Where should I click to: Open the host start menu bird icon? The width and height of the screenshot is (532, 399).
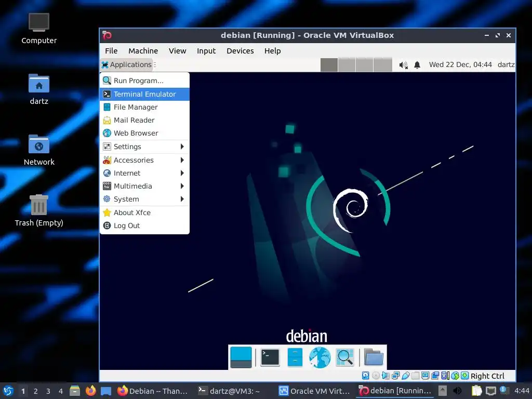tap(8, 391)
